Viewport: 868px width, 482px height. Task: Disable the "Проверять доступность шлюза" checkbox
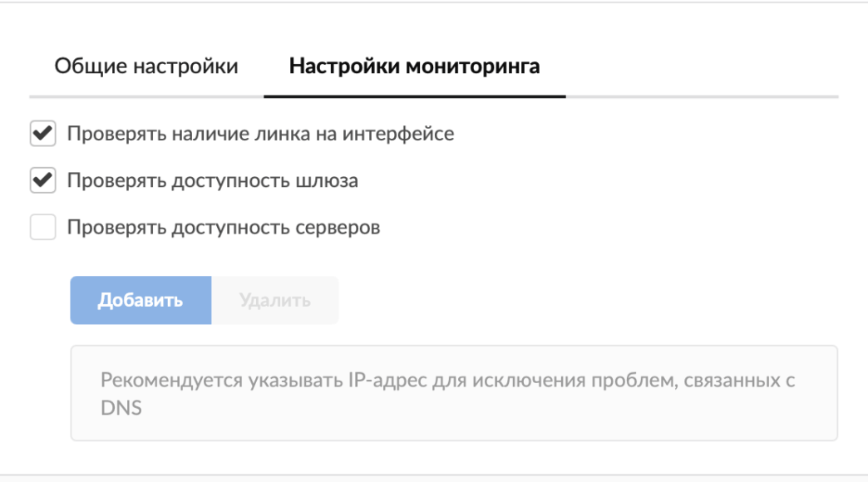[x=42, y=180]
